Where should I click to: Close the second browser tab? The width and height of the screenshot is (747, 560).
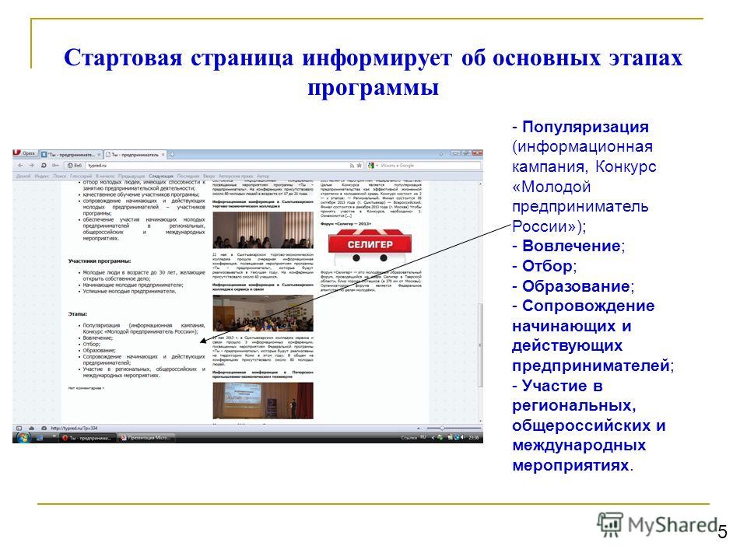pos(163,155)
